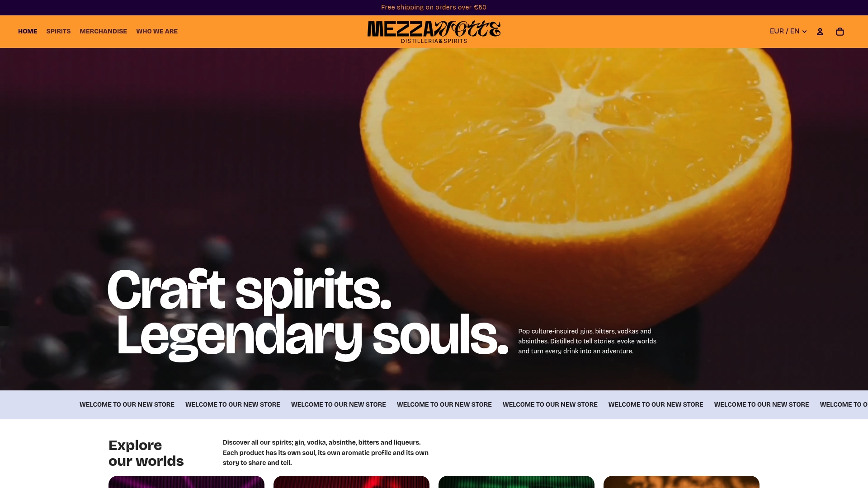Select the orange collection card thumbnail

point(681,482)
